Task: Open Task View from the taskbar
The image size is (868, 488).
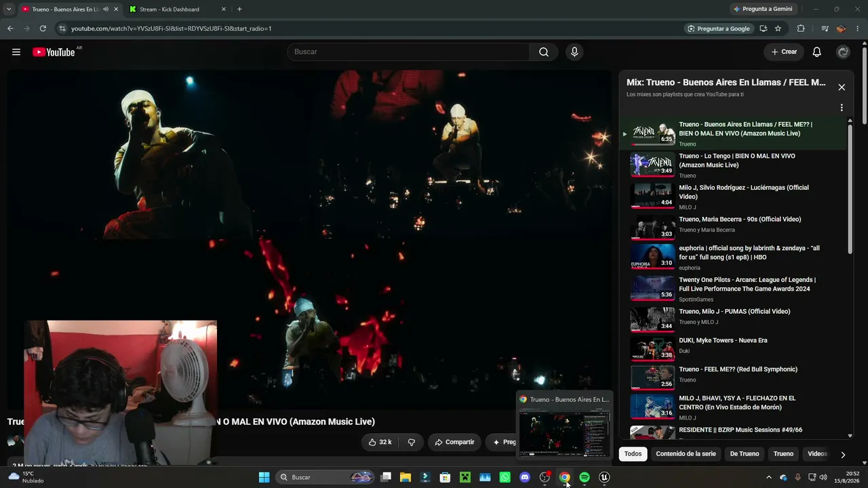Action: (x=386, y=478)
